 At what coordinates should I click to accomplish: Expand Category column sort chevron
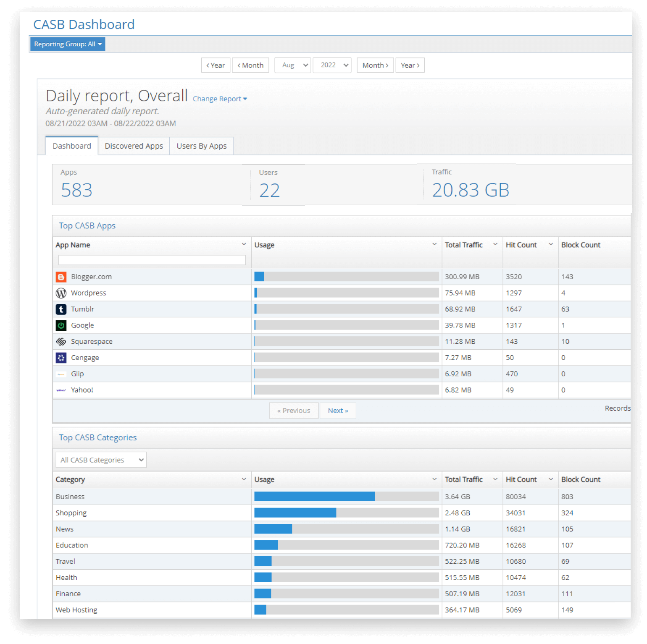(x=244, y=479)
